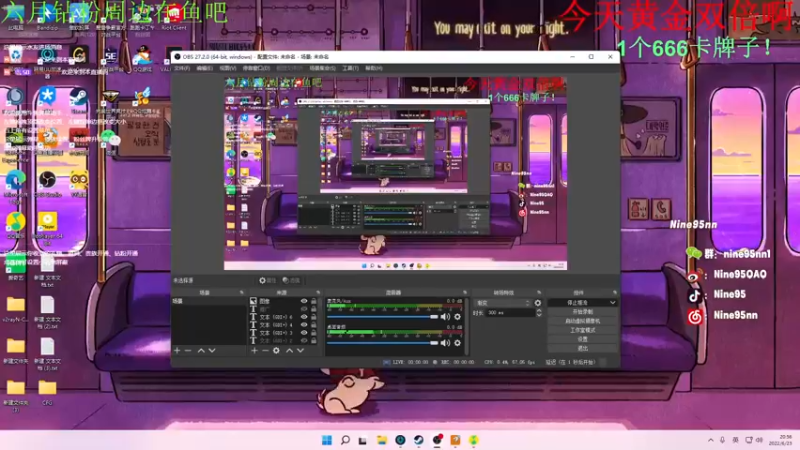The height and width of the screenshot is (450, 800).
Task: Open QQ游戏 desktop shortcut
Action: (x=143, y=57)
